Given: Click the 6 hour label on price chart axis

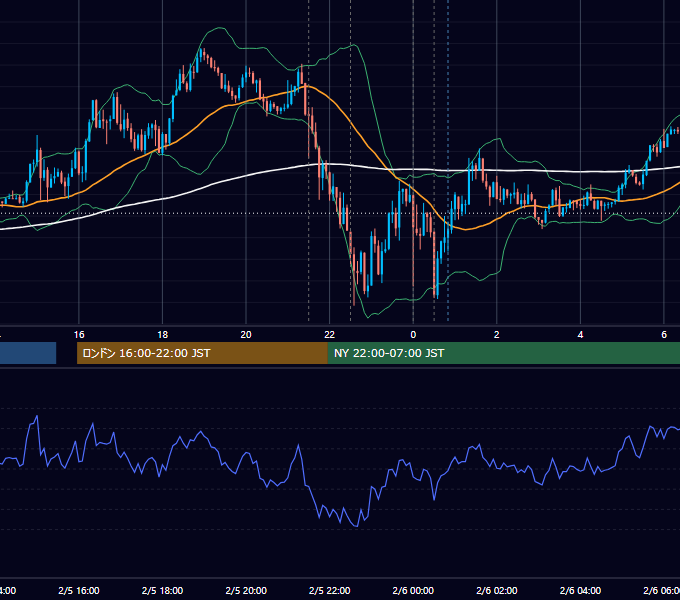Looking at the screenshot, I should [x=664, y=335].
